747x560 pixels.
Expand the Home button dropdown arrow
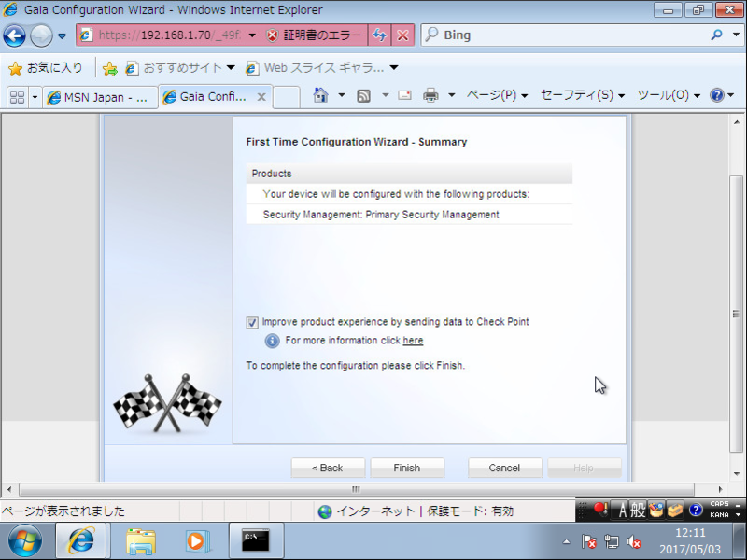click(x=342, y=95)
